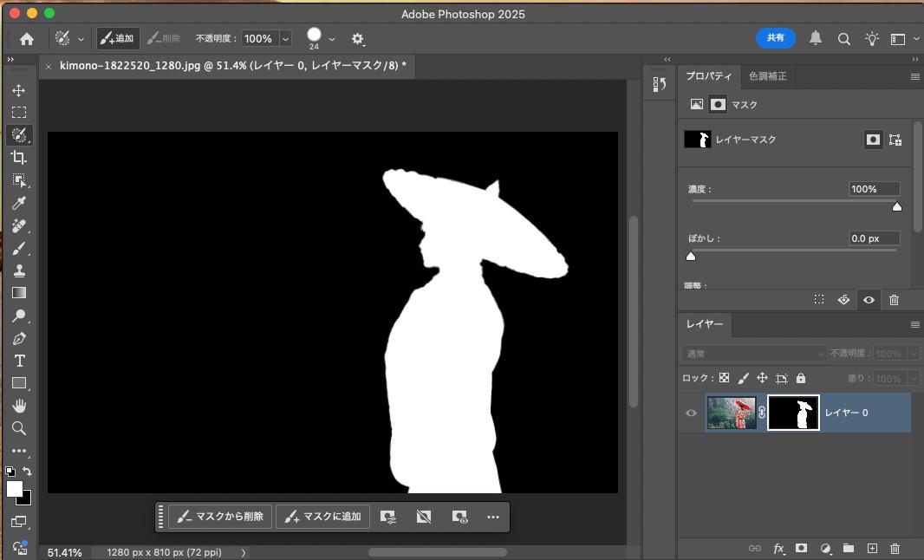Select the Rectangular Marquee tool
The image size is (924, 560).
[19, 113]
